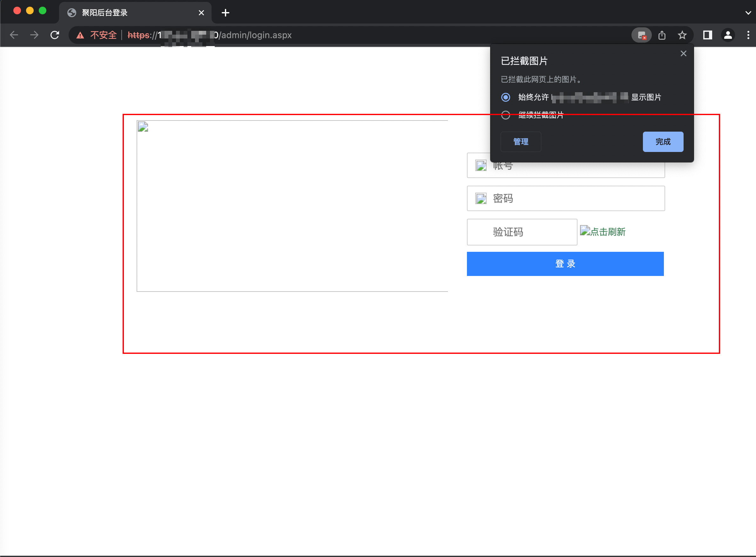Click the 验证码 input field

pos(522,232)
